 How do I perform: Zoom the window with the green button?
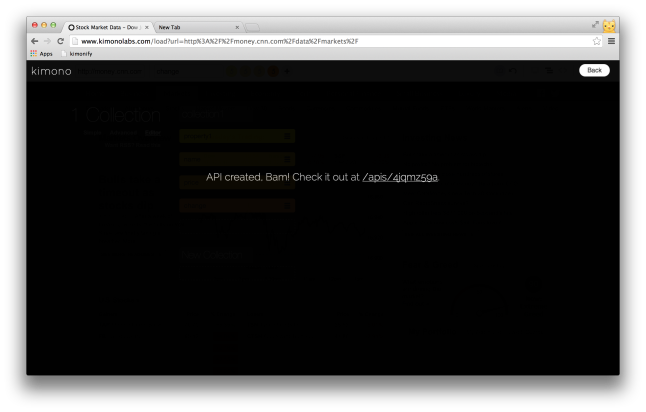coord(53,24)
